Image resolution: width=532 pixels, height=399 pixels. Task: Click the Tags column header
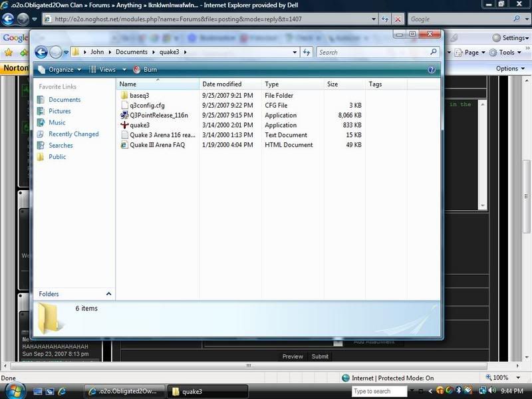(x=386, y=84)
